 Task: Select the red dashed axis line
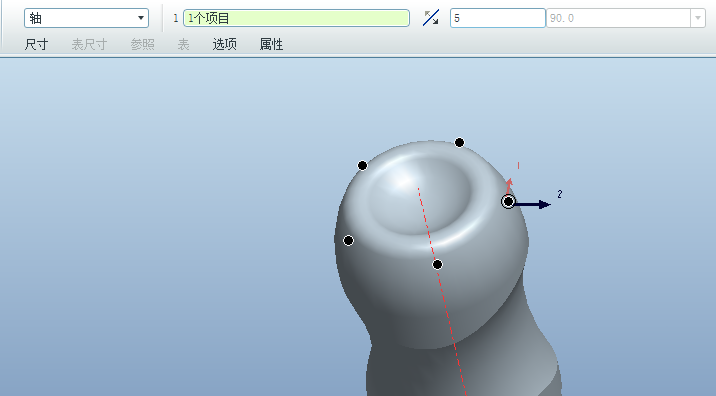(x=441, y=290)
